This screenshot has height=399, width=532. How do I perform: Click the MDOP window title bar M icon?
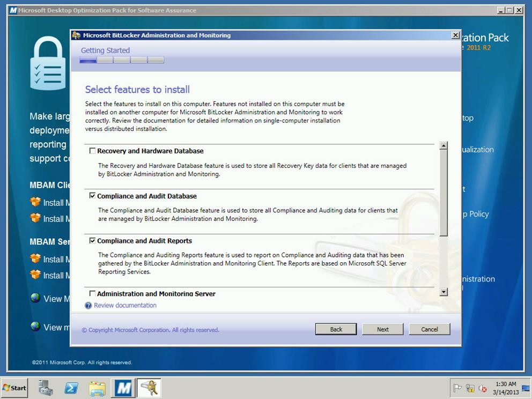click(13, 10)
